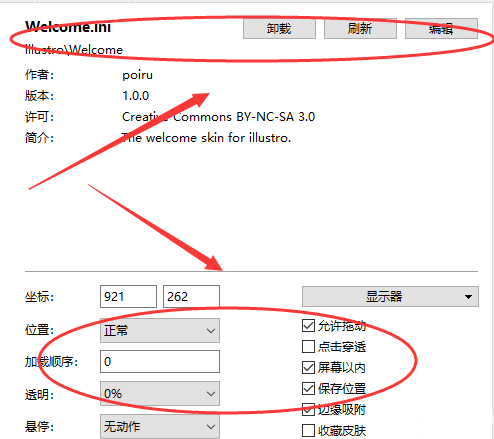
Task: Enable the 收藏皮肤 (Favorite) checkbox
Action: [x=308, y=430]
